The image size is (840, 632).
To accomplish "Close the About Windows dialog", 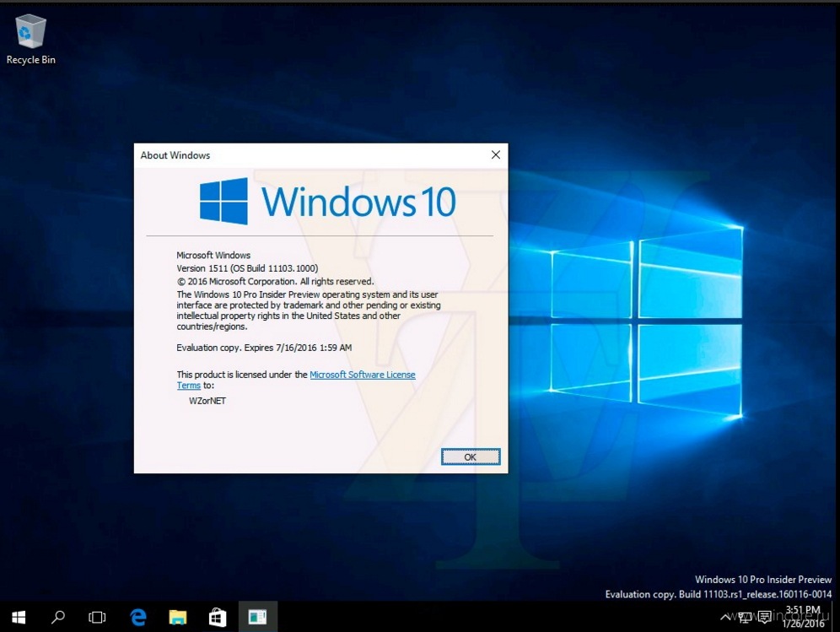I will point(496,155).
